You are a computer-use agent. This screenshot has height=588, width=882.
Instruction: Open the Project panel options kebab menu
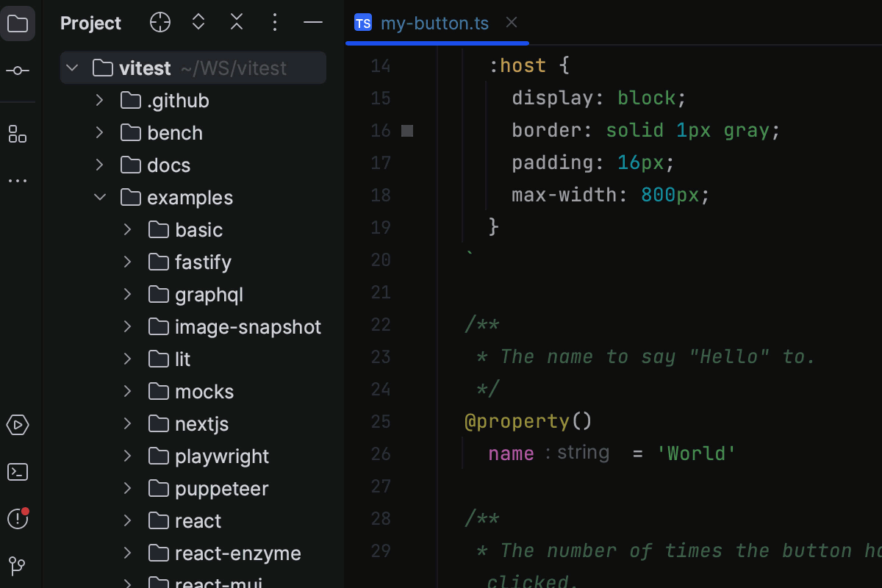[x=274, y=22]
